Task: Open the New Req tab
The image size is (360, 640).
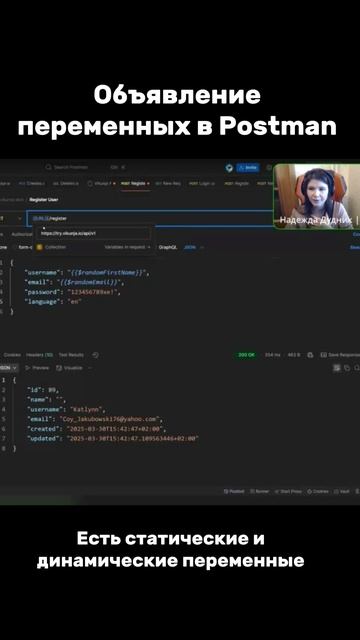Action: tap(168, 184)
